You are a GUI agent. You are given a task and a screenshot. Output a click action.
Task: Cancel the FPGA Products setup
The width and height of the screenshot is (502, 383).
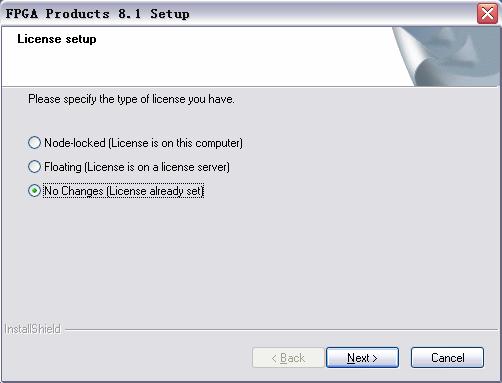pyautogui.click(x=447, y=358)
